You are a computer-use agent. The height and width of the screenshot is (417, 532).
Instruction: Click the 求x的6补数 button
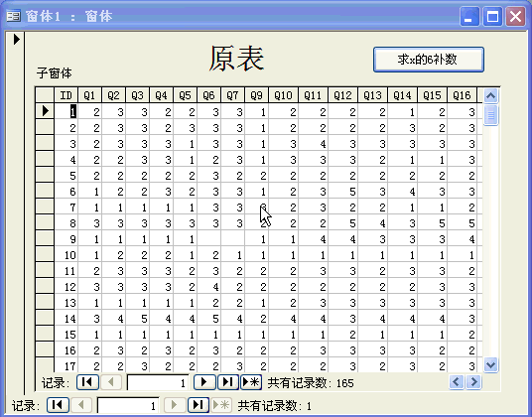(x=429, y=60)
